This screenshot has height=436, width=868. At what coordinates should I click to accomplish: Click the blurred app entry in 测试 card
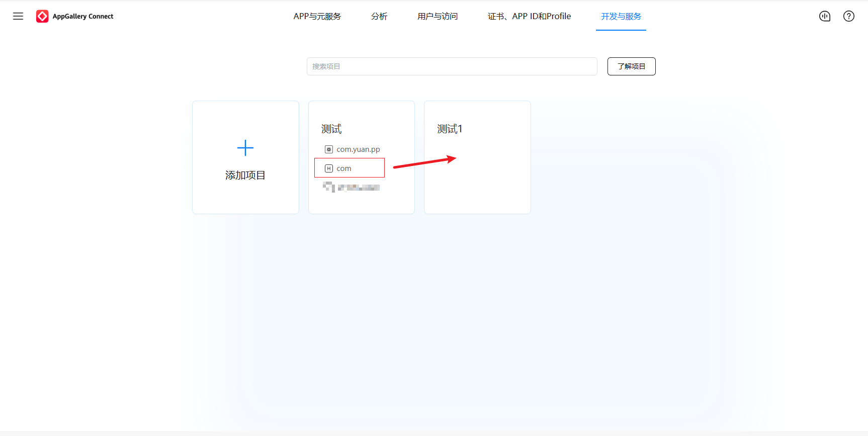[x=352, y=188]
